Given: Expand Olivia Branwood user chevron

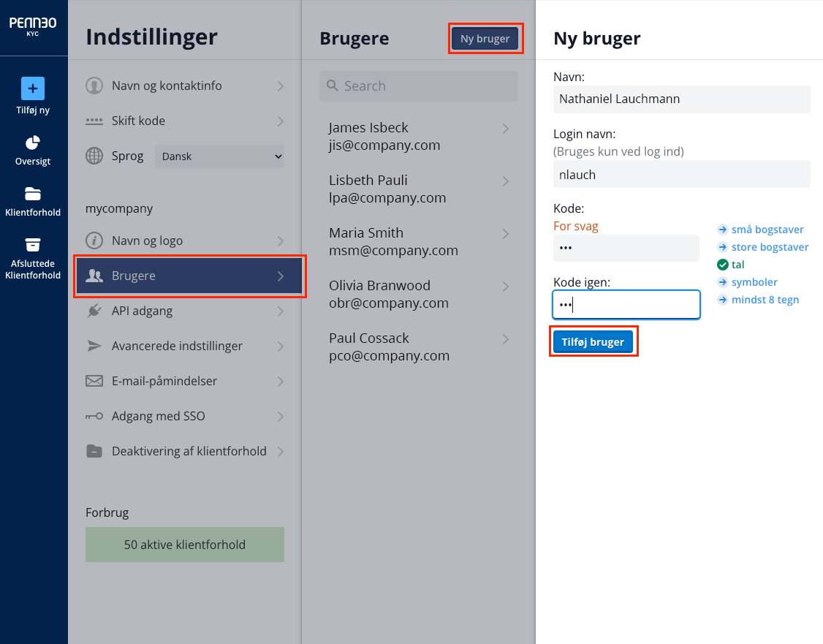Looking at the screenshot, I should click(x=506, y=287).
